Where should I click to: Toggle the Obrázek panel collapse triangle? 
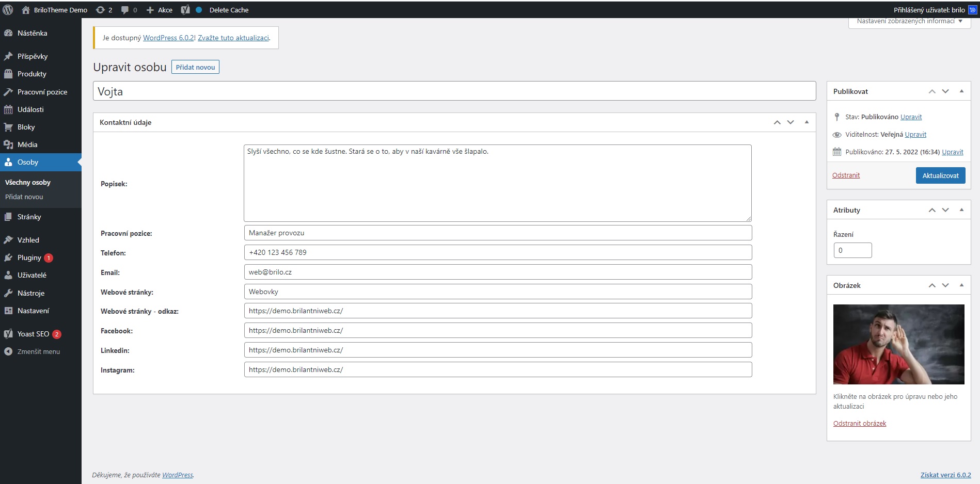(x=961, y=285)
